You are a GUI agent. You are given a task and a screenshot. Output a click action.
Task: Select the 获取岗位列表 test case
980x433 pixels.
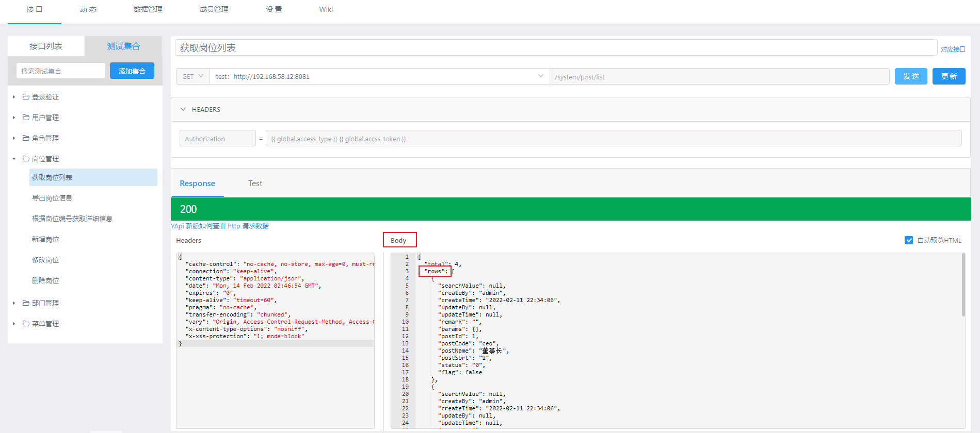(x=93, y=177)
